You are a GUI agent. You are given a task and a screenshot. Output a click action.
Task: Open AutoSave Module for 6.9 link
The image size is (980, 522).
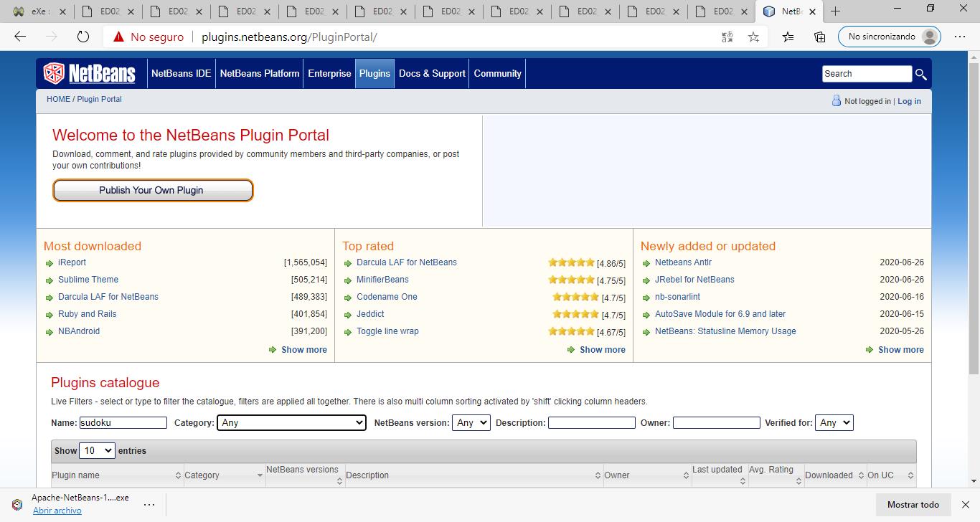[x=720, y=314]
